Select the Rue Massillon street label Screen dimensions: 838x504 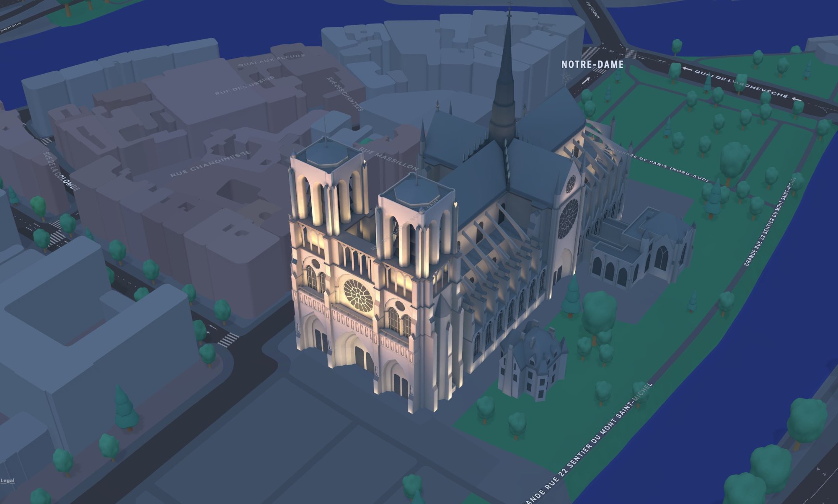tap(388, 159)
